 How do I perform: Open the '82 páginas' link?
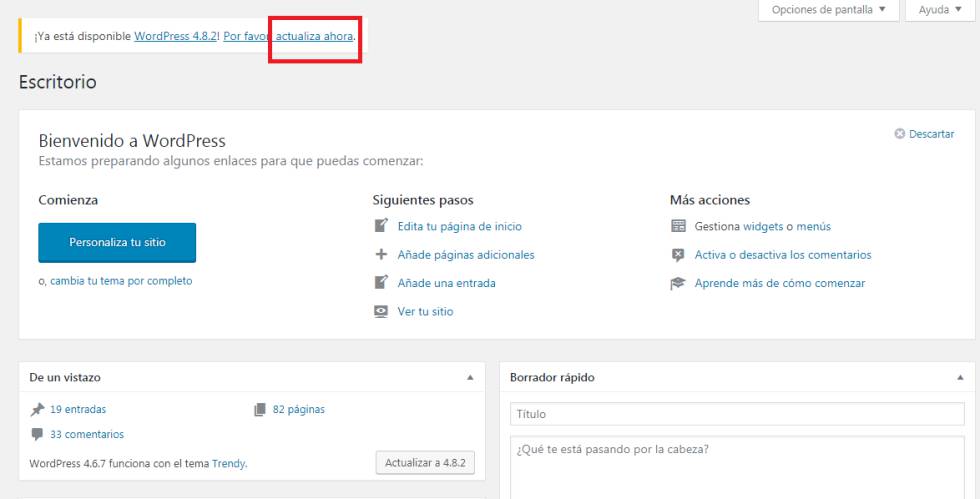click(299, 410)
